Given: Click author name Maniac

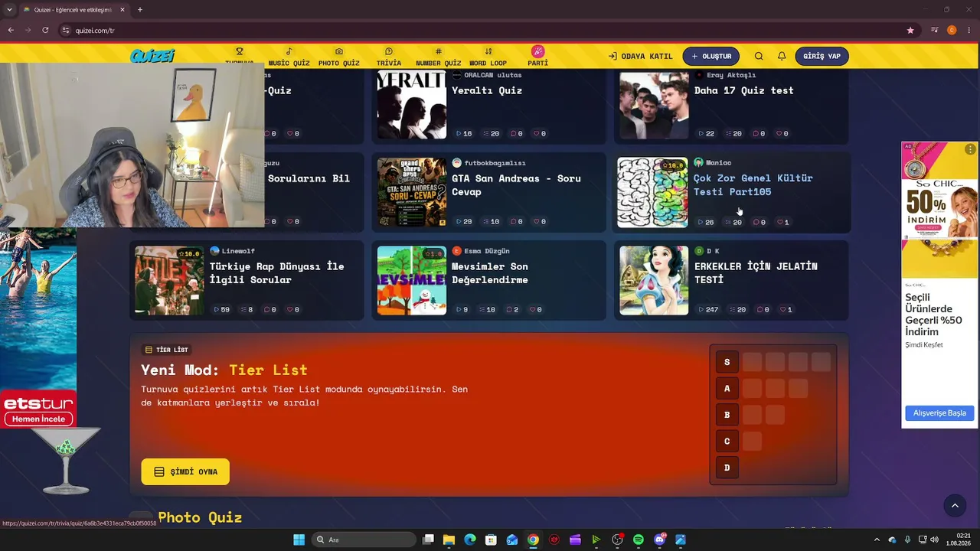Looking at the screenshot, I should [718, 162].
